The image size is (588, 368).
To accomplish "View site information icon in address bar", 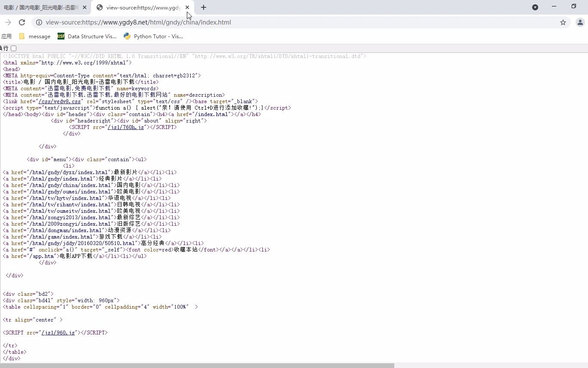I will click(39, 22).
